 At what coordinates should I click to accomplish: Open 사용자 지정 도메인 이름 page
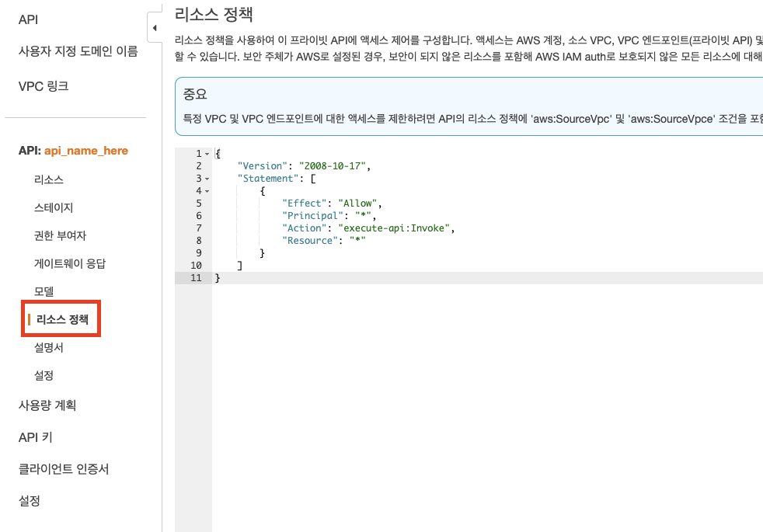[x=78, y=51]
